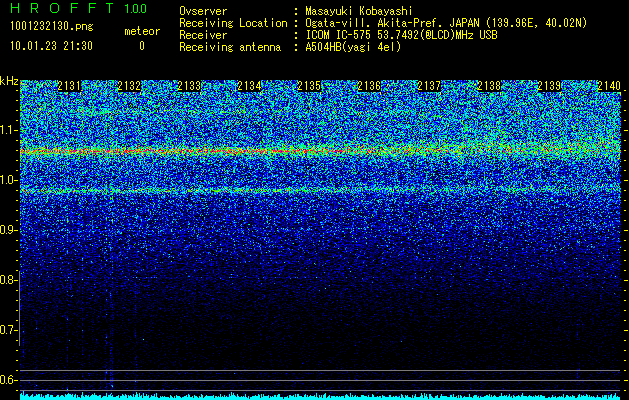Click the 1.0 frequency axis label

[8, 180]
